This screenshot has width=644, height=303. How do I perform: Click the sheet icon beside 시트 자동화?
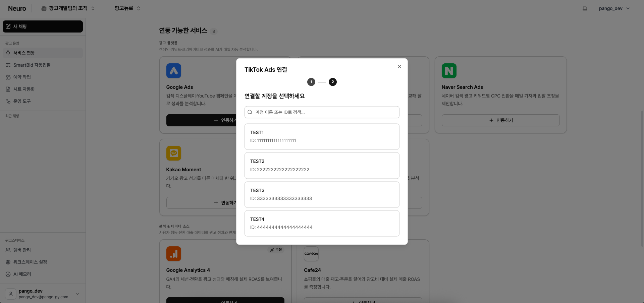click(x=8, y=89)
